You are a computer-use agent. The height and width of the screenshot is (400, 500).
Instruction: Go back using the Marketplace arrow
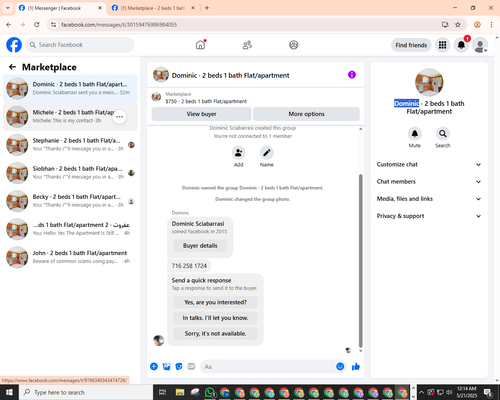coord(12,67)
